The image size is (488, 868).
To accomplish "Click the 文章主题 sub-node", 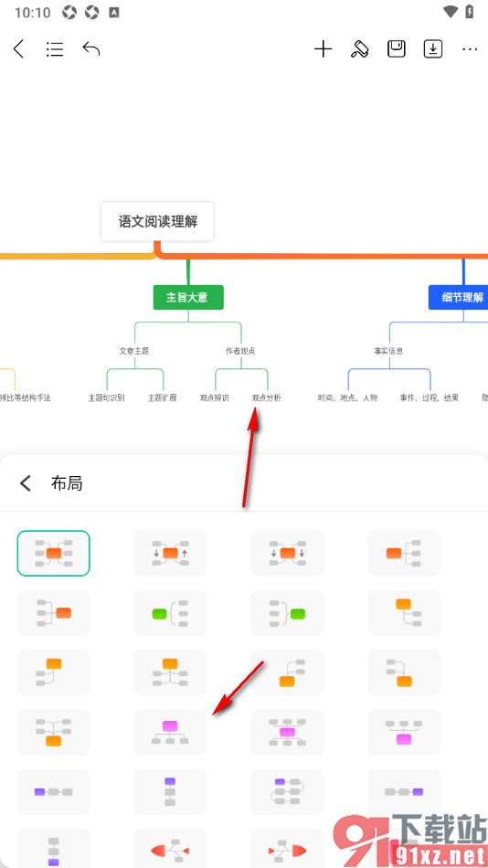I will tap(134, 351).
